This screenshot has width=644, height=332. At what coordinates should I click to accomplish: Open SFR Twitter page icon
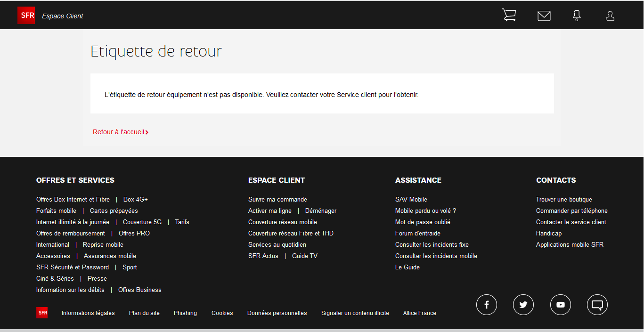(x=523, y=305)
